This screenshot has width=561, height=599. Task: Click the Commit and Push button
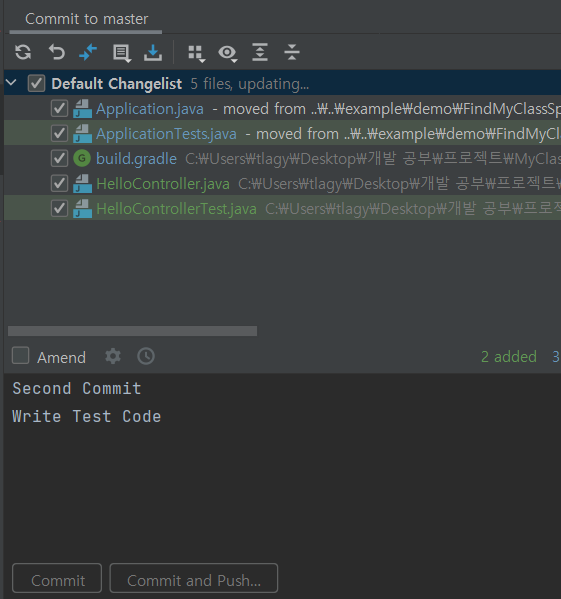point(194,578)
